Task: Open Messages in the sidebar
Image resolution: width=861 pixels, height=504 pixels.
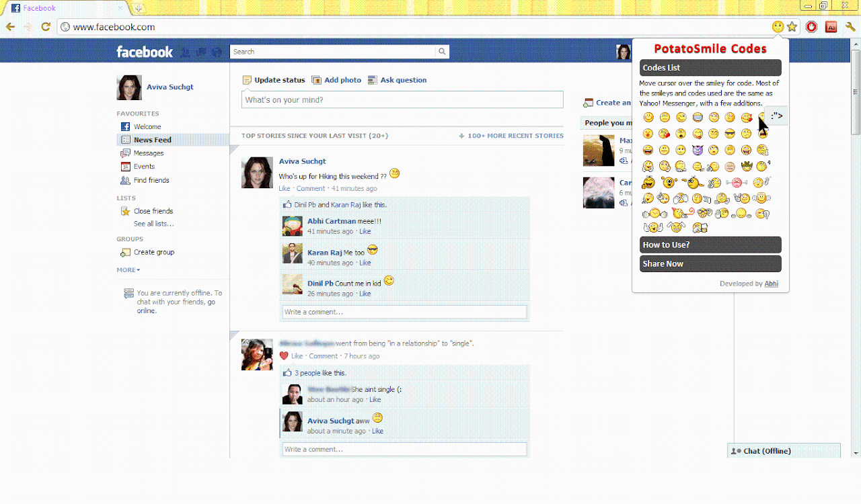Action: pos(142,153)
